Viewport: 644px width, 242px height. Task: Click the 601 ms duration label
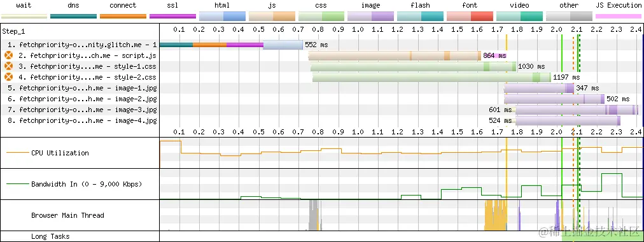(x=500, y=110)
